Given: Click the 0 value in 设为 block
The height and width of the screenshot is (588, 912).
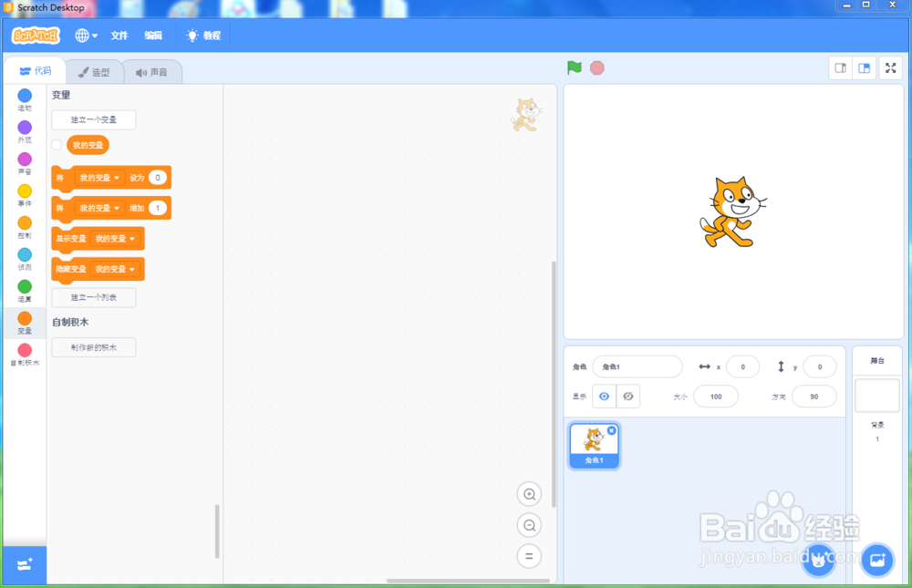Looking at the screenshot, I should pyautogui.click(x=158, y=178).
